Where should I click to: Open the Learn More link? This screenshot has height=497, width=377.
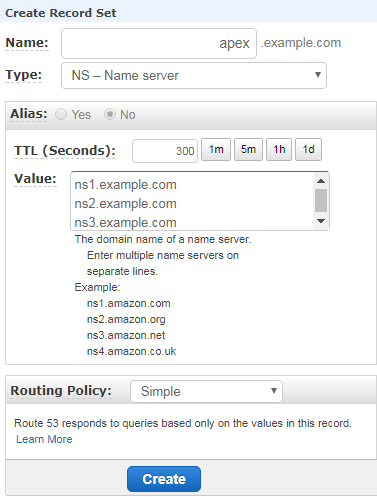[x=44, y=439]
